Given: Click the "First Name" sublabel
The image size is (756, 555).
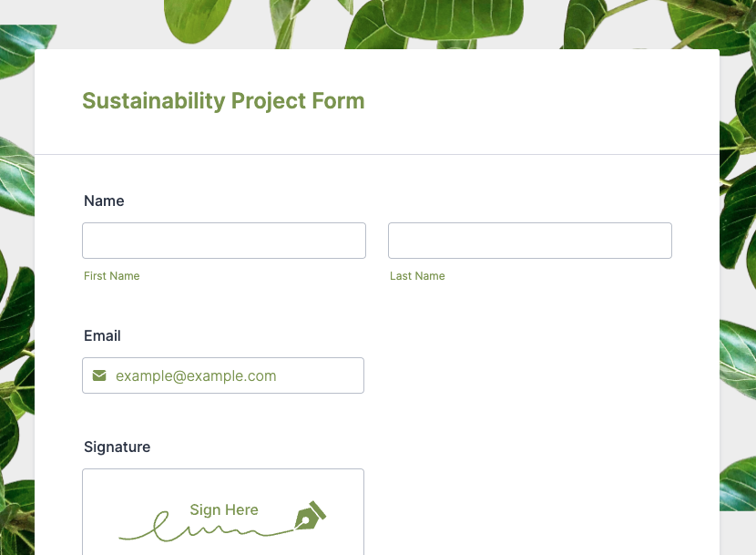Looking at the screenshot, I should pyautogui.click(x=111, y=276).
